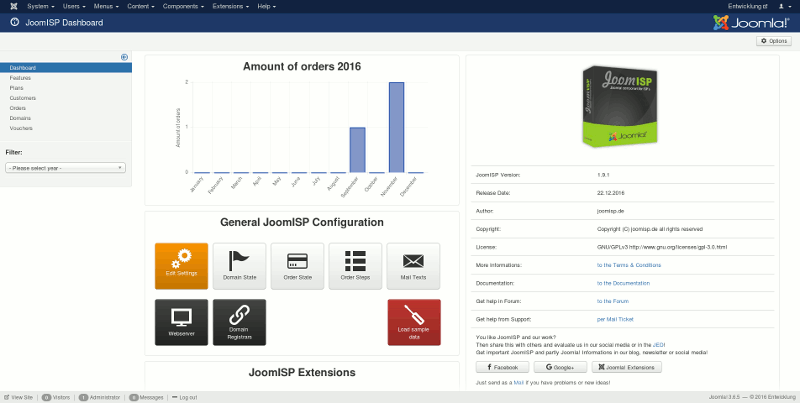Click Load sample data red tile

pos(414,322)
